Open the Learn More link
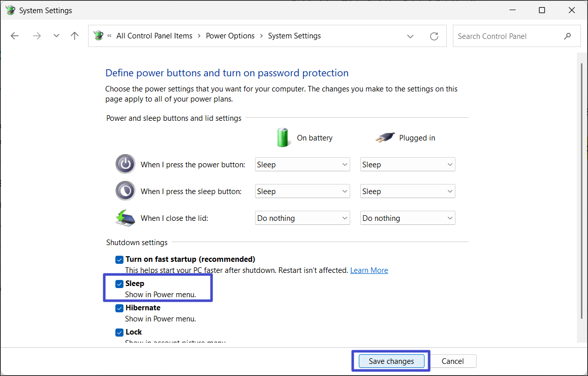This screenshot has height=376, width=588. [x=369, y=270]
